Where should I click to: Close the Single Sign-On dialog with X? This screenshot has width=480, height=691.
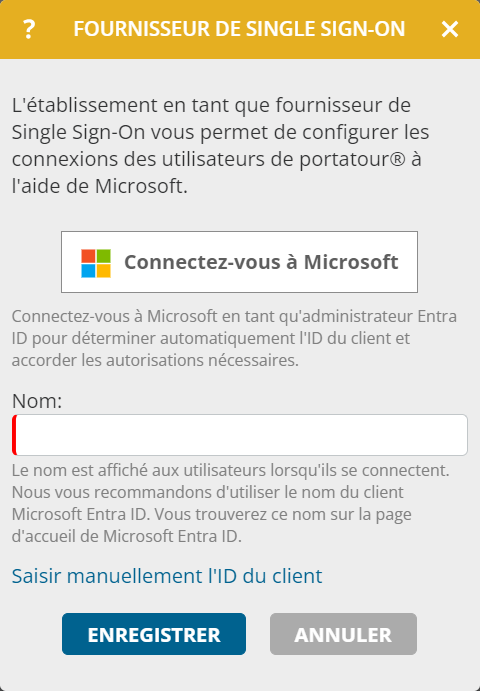450,29
